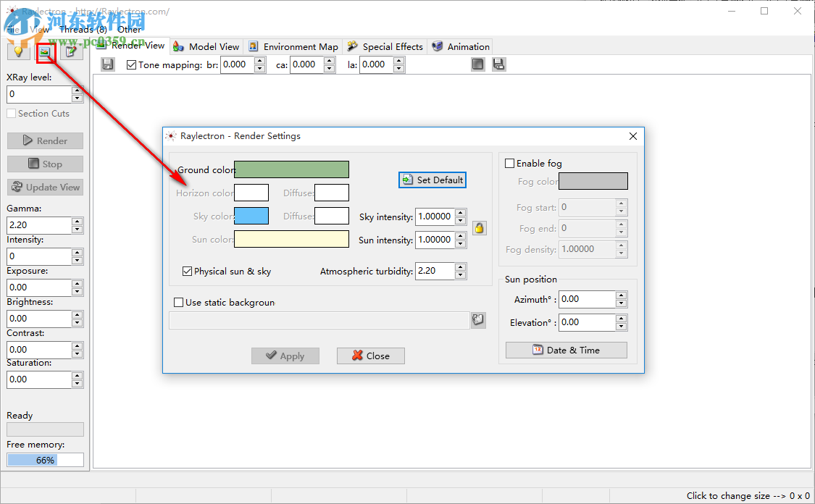Click the save-export disk icon at toolbar right
815x504 pixels.
(498, 64)
